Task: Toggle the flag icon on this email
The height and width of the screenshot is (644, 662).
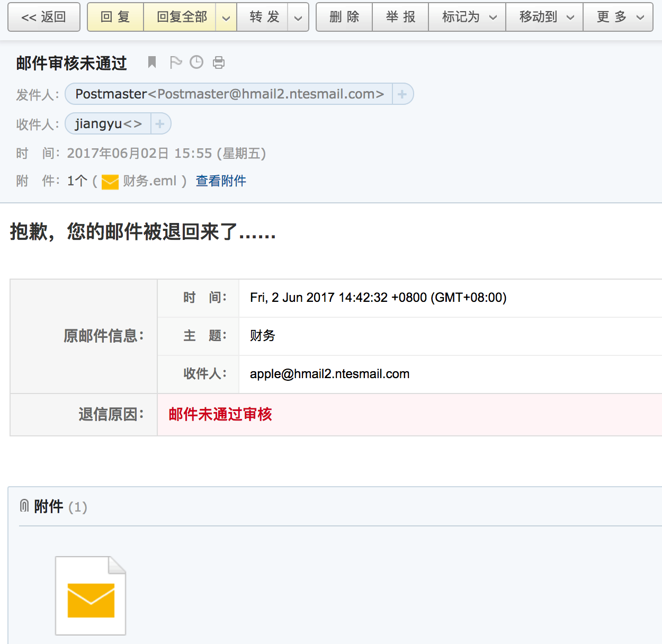Action: click(x=175, y=62)
